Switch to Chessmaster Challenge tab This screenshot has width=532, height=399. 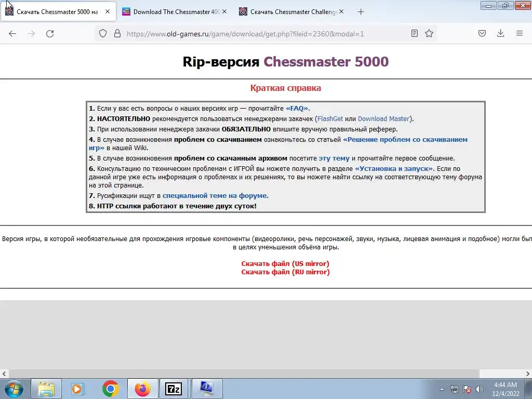pos(292,11)
